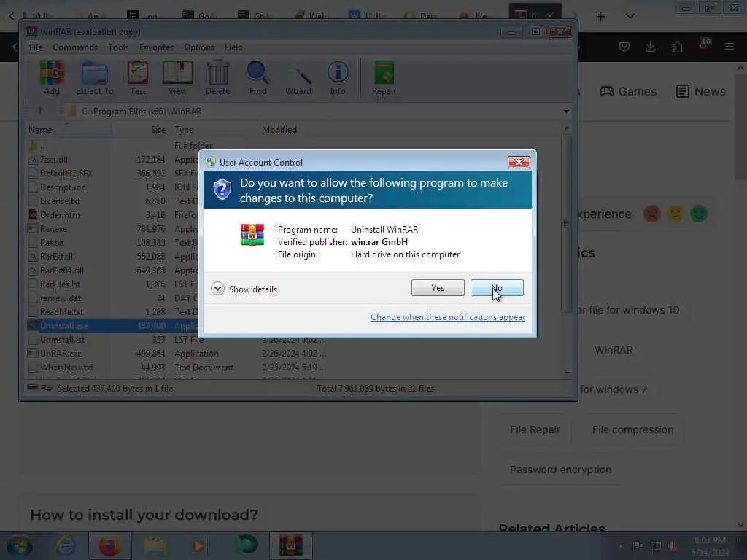Select WhatsNew.txt in the file list
The image size is (747, 560).
(66, 367)
